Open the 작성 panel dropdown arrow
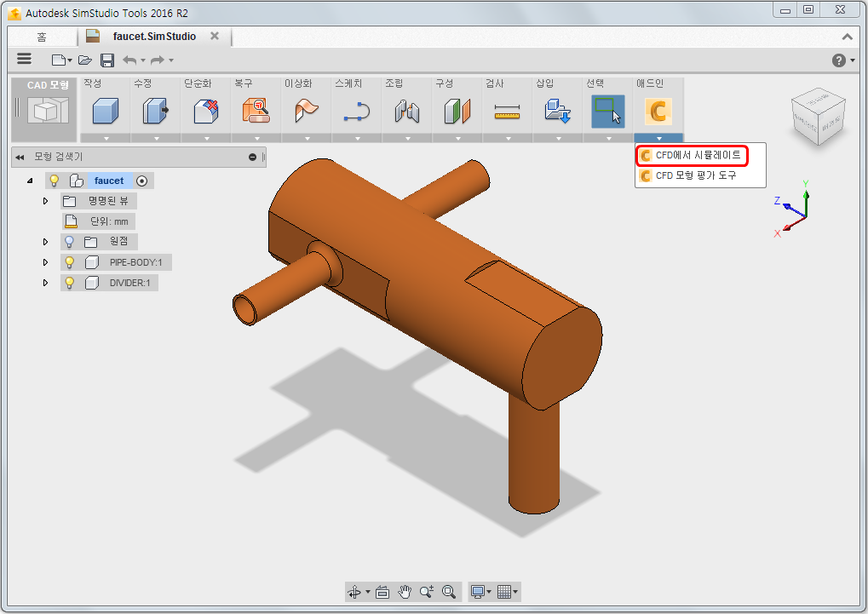This screenshot has height=614, width=868. tap(106, 139)
